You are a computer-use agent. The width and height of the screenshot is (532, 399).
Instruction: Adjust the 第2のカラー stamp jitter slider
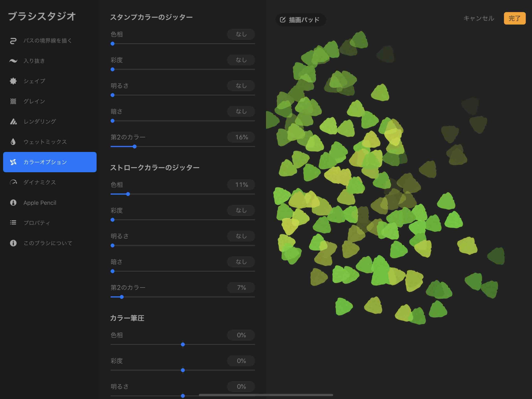click(134, 146)
